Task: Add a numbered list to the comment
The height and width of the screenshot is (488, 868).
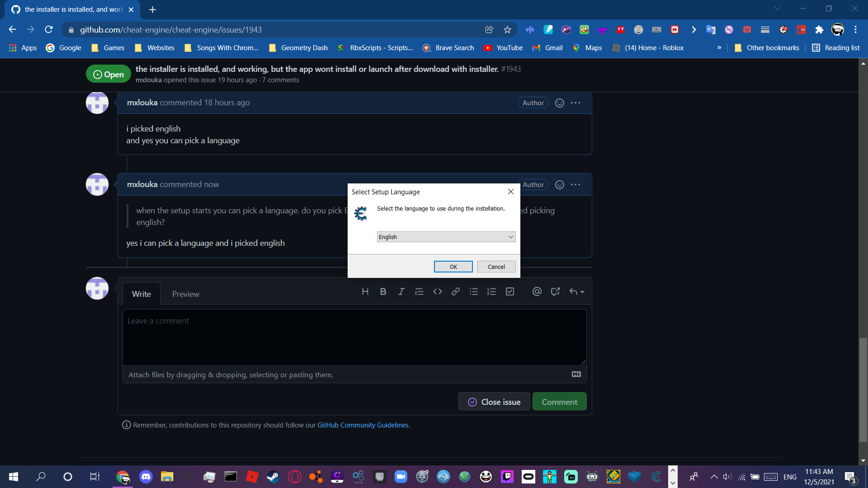Action: coord(491,291)
